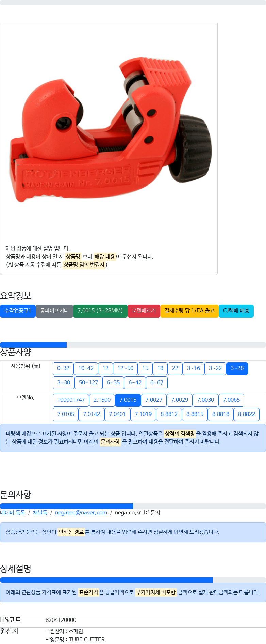This screenshot has height=644, width=266.
Task: Click the 동파이프커터 tag
Action: pos(54,311)
